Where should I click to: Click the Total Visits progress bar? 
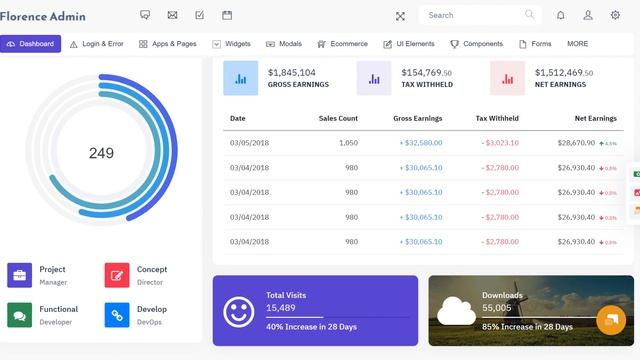point(338,317)
